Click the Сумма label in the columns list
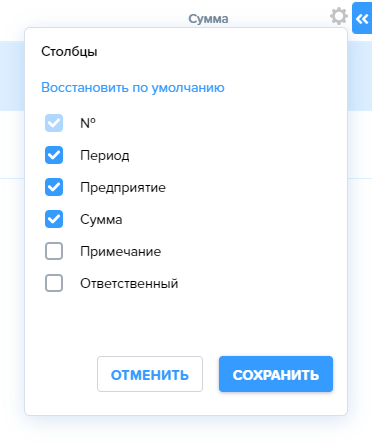This screenshot has width=372, height=442. pos(101,220)
